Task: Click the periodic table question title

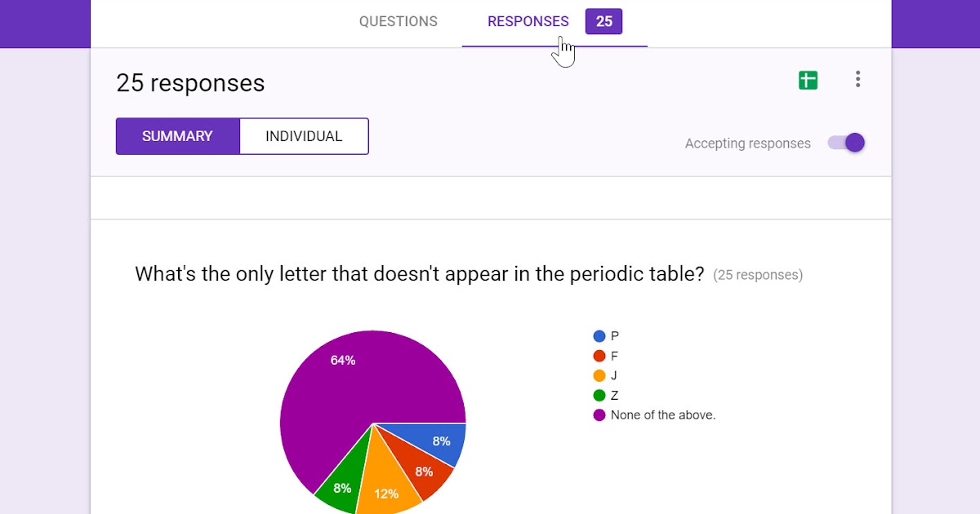Action: click(x=420, y=274)
